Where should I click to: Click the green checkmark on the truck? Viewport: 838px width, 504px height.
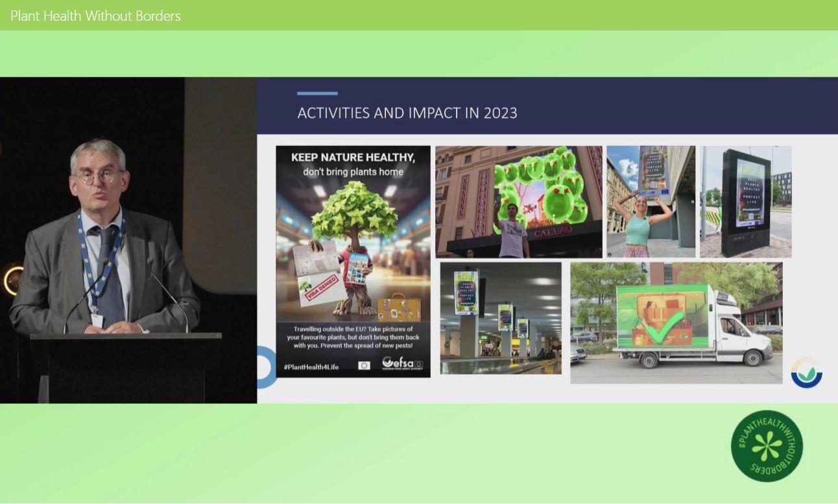click(x=665, y=322)
